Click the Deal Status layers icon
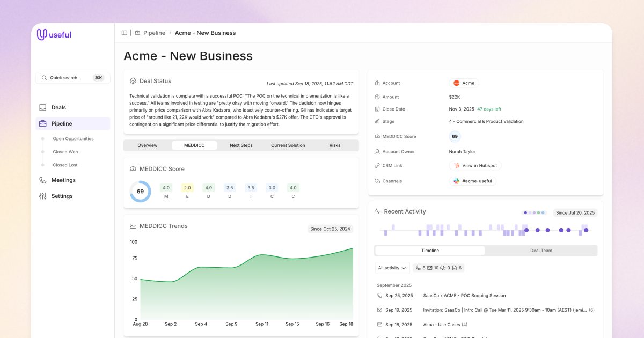Screen dimensions: 644x338 (x=133, y=81)
